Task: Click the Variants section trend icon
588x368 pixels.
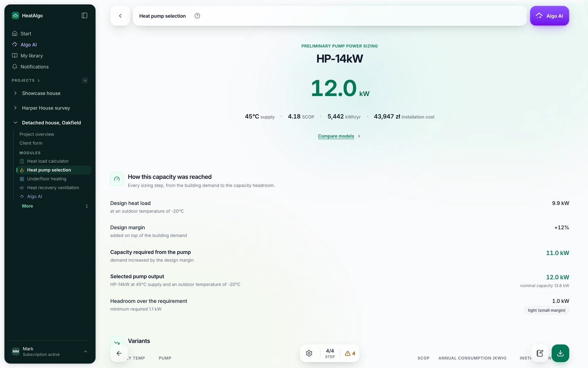Action: tap(117, 342)
